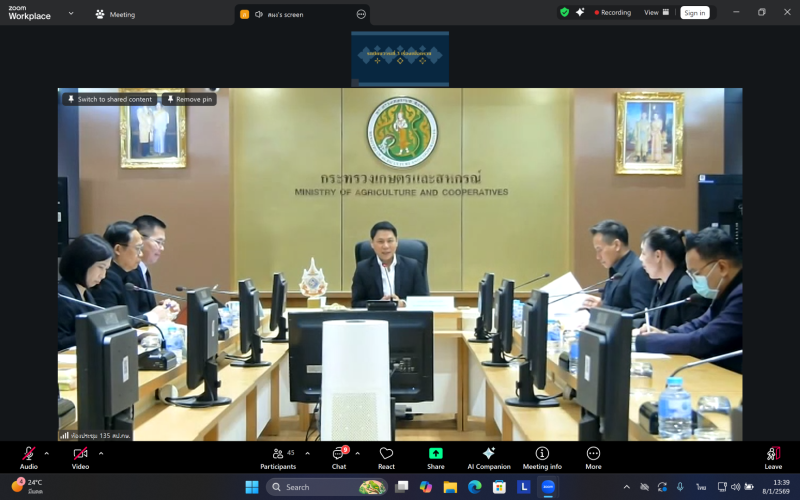Viewport: 800px width, 500px height.
Task: Open AI Companion in the toolbar
Action: coord(489,458)
